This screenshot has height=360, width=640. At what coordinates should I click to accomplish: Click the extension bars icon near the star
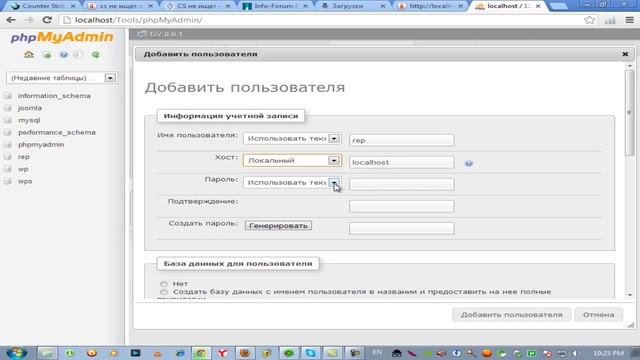pos(610,20)
